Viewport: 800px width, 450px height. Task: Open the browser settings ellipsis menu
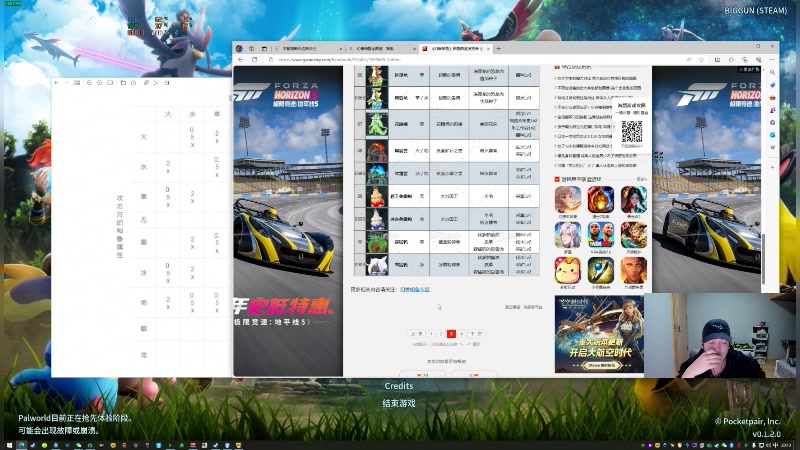(x=772, y=60)
